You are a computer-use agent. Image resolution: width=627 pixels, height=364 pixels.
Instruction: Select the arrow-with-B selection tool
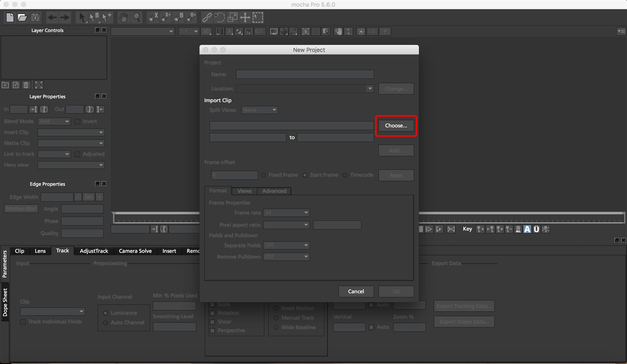coord(94,17)
